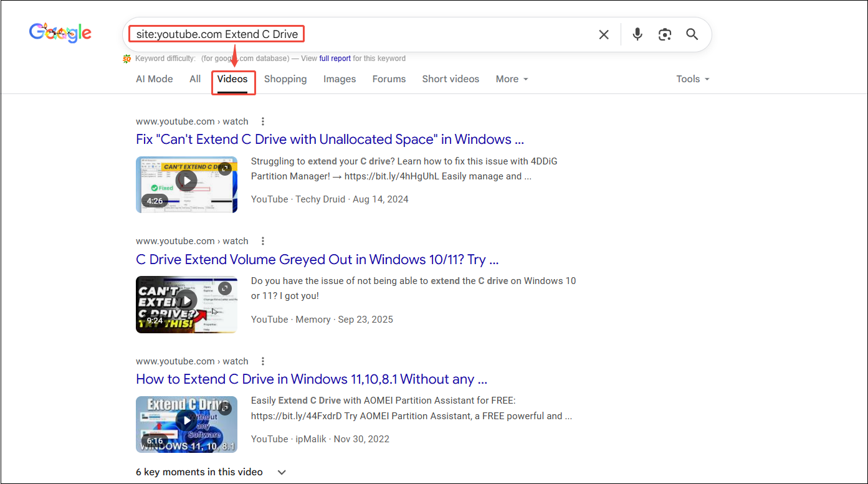Open the Shopping results tab
Screen dimensions: 868x484
[x=285, y=78]
